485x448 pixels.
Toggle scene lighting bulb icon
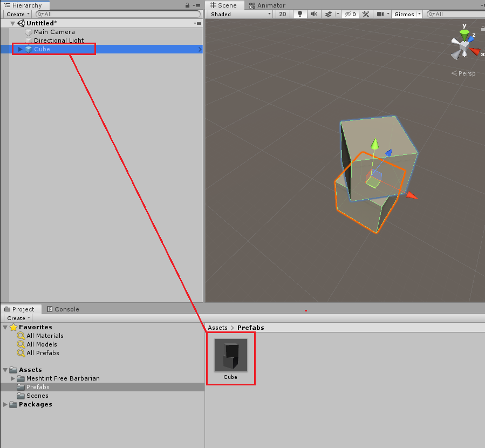coord(300,14)
